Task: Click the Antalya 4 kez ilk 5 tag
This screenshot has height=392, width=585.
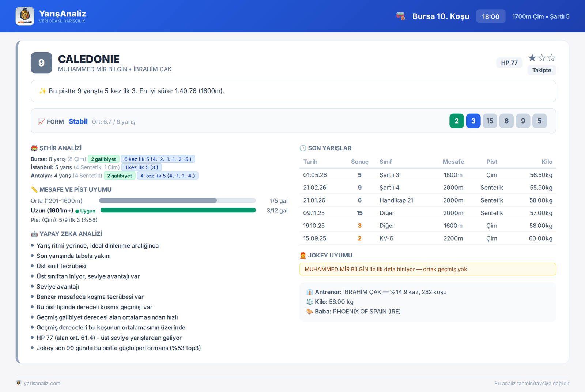Action: coord(168,176)
